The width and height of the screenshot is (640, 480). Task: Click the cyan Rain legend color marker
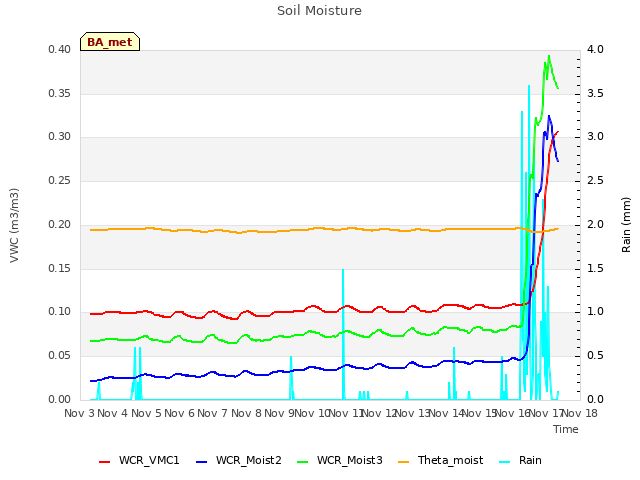505,462
